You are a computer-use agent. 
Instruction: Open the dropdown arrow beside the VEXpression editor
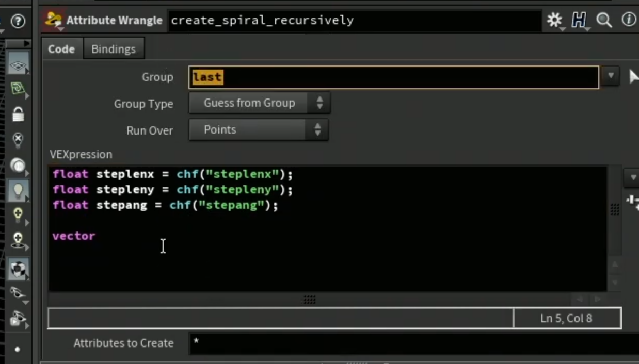[x=632, y=177]
